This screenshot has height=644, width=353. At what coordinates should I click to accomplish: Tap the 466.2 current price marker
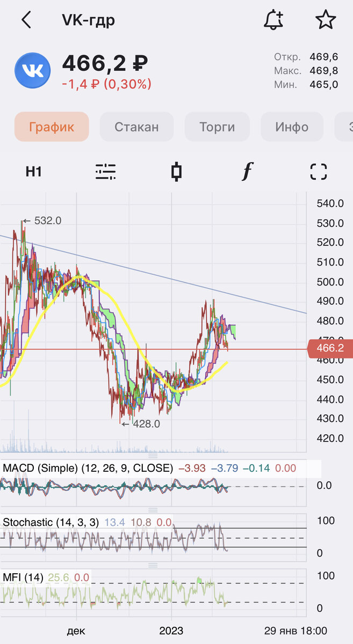click(330, 348)
